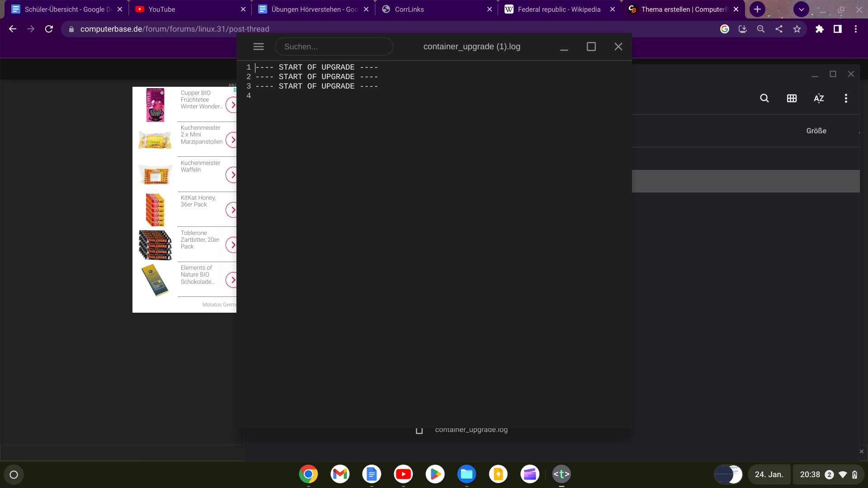Switch Files app to grid view

click(792, 98)
